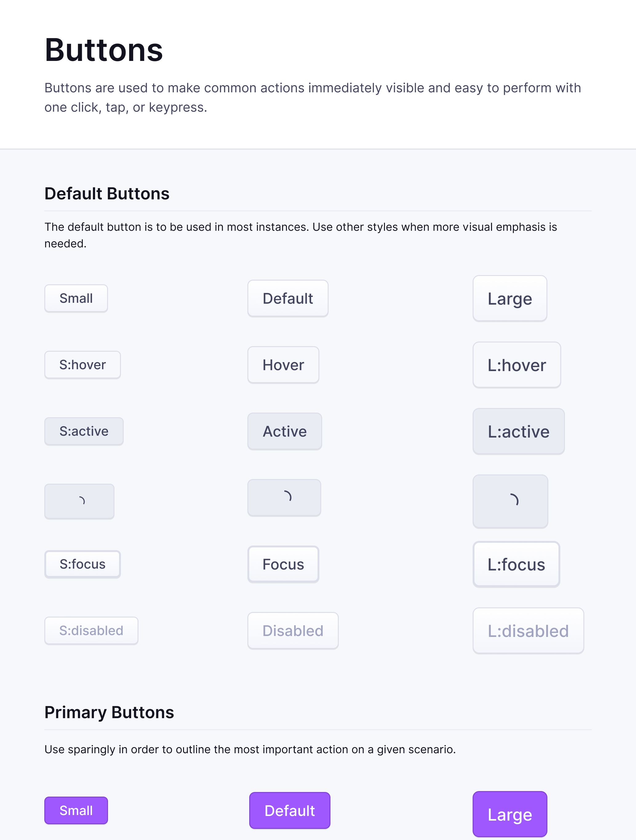This screenshot has height=840, width=636.
Task: Click the L:focus button
Action: click(x=516, y=564)
